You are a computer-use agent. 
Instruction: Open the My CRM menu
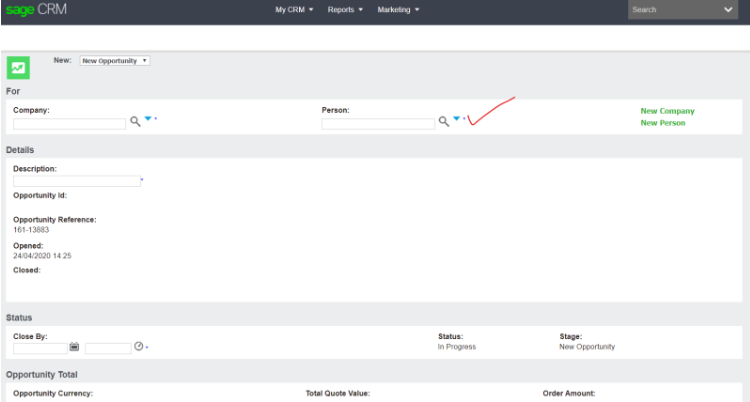tap(294, 10)
